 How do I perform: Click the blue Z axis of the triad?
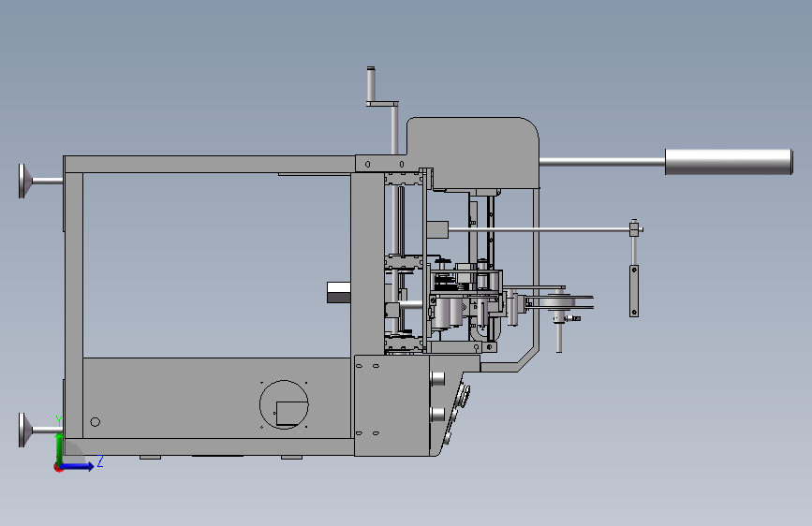click(x=77, y=466)
